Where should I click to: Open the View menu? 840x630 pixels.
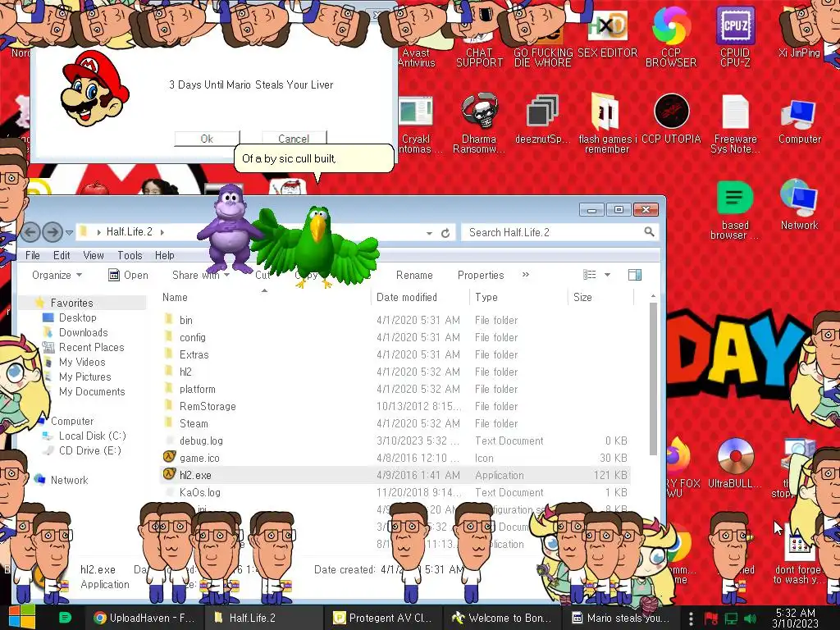point(94,256)
